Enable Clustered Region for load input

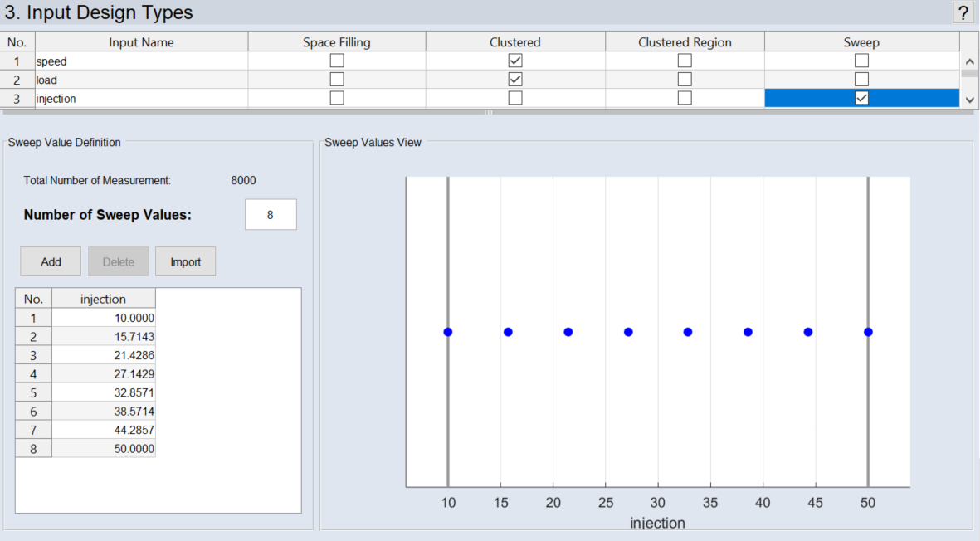pos(685,80)
